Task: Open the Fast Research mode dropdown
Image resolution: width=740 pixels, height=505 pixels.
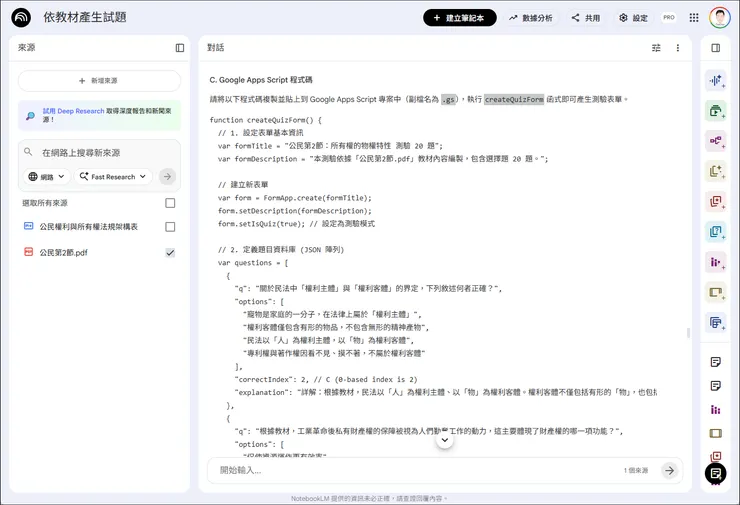Action: (x=113, y=177)
